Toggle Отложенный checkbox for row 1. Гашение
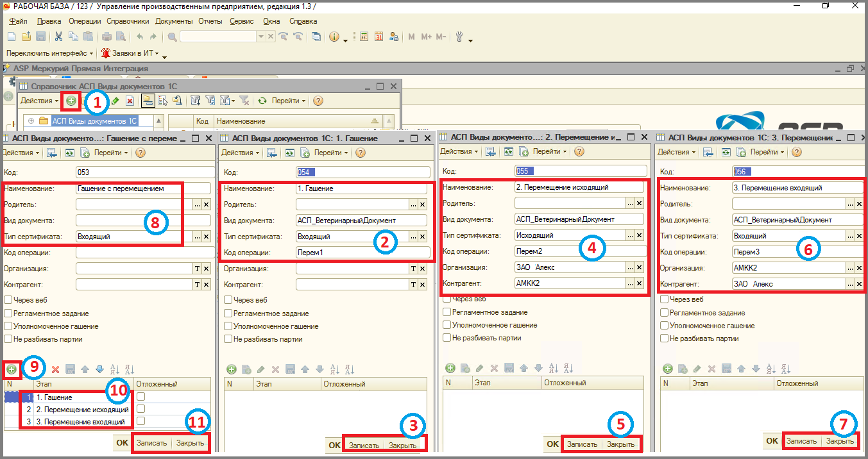The height and width of the screenshot is (459, 868). pyautogui.click(x=140, y=397)
